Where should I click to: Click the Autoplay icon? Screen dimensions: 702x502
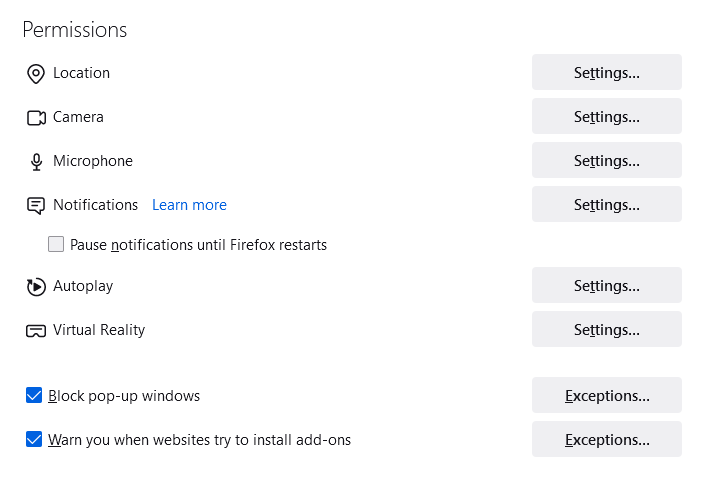pos(36,287)
